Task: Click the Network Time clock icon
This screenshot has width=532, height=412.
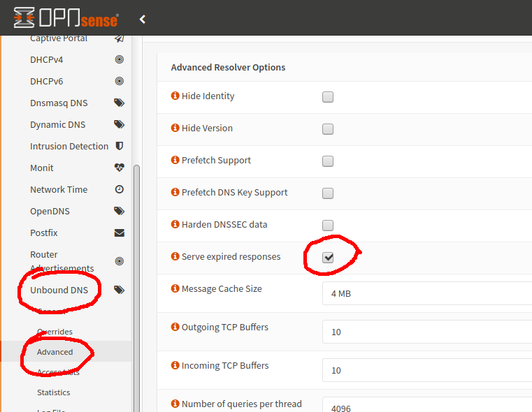Action: [x=119, y=189]
